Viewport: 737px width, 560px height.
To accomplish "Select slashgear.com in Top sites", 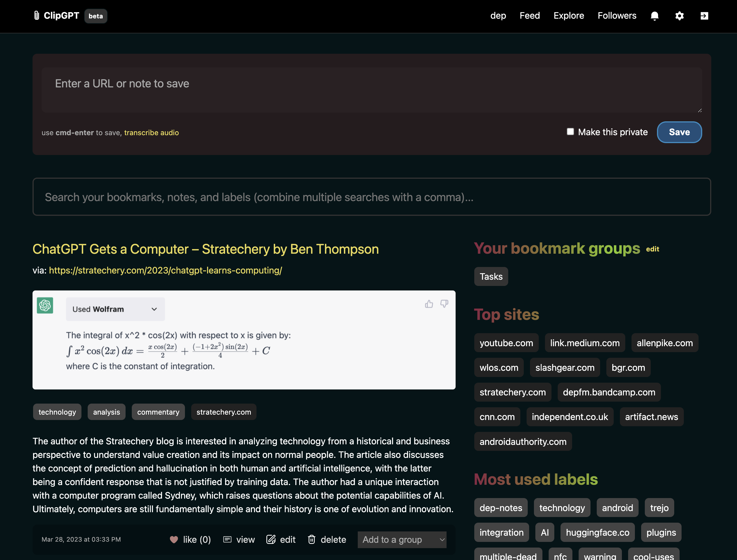I will click(565, 367).
